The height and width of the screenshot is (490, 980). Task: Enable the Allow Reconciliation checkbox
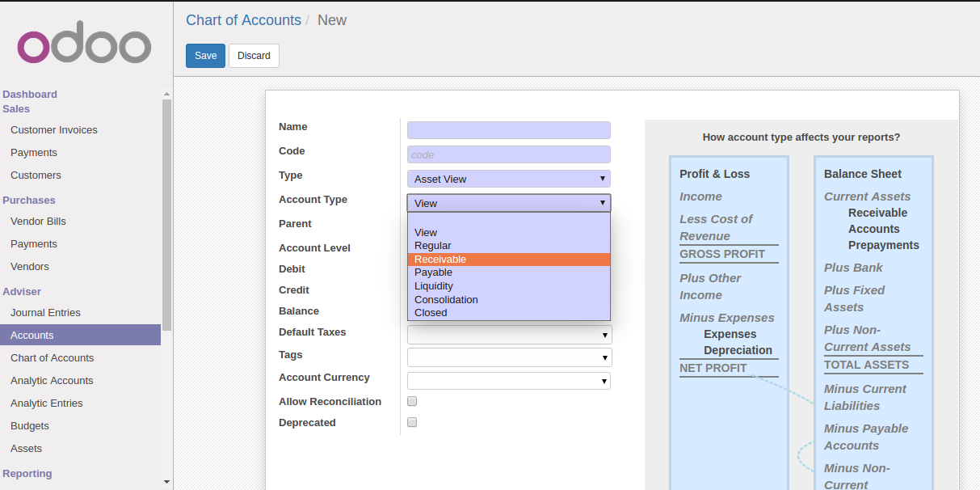click(x=412, y=401)
